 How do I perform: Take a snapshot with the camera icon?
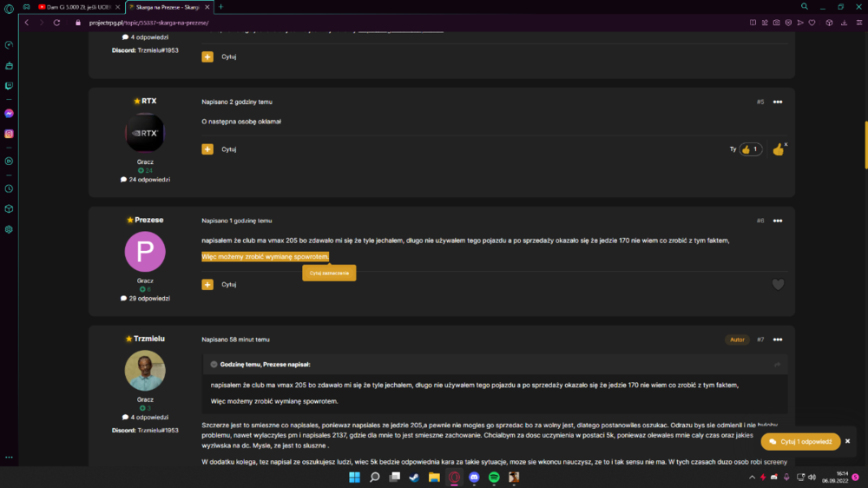pos(777,23)
